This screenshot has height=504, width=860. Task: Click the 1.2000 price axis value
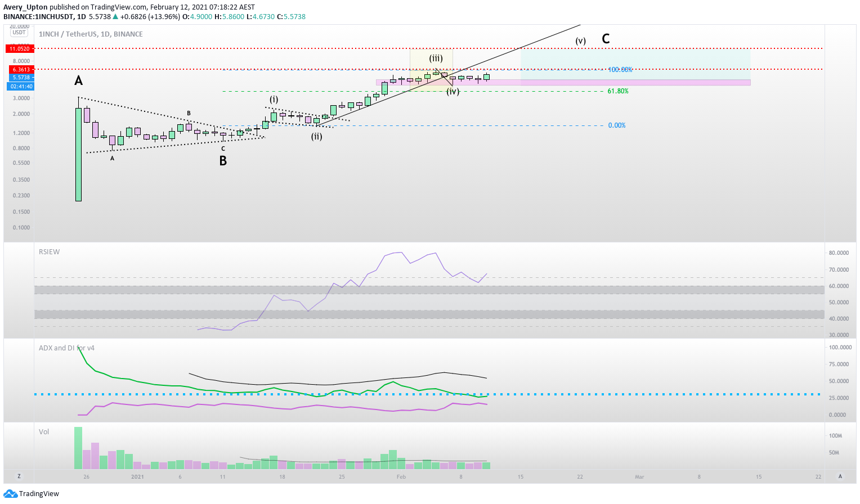click(x=21, y=133)
